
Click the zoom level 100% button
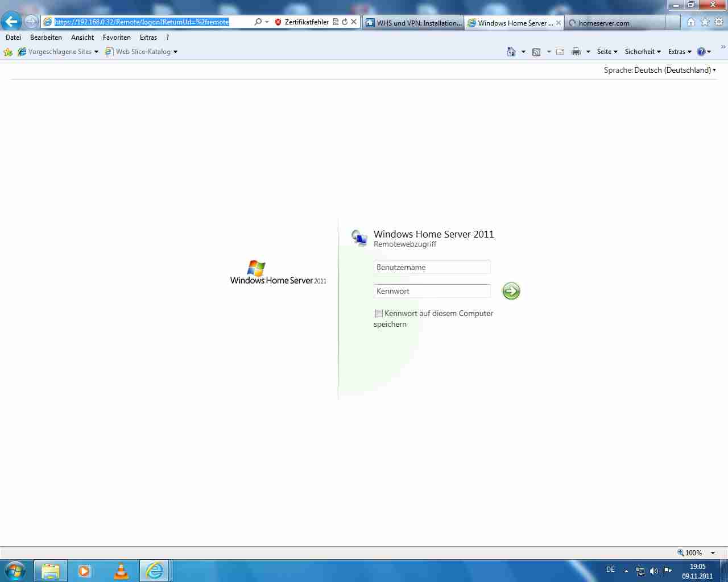(x=690, y=552)
